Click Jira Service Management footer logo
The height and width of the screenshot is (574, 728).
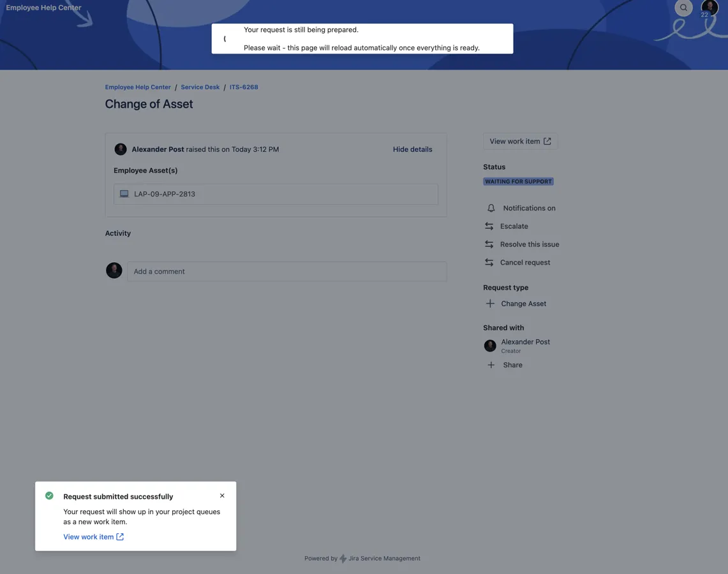(343, 559)
